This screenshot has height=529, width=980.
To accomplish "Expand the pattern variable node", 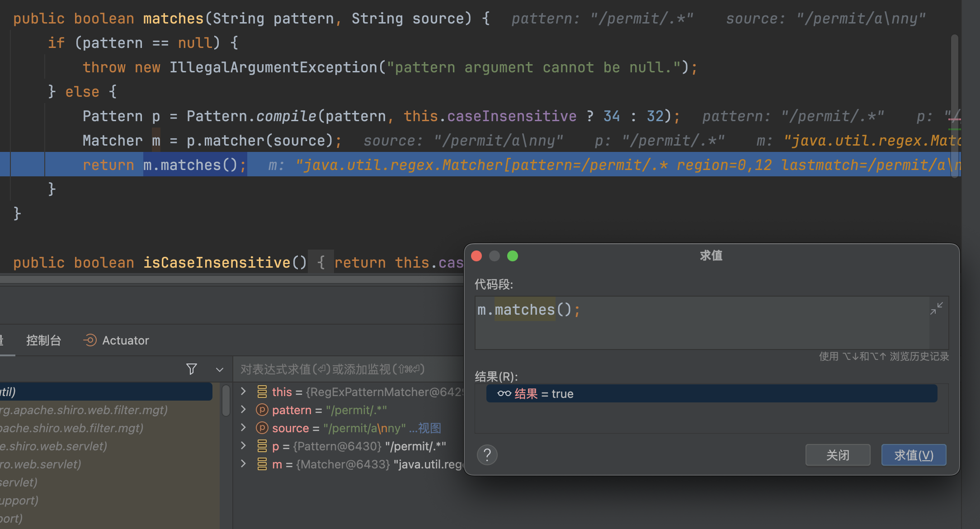I will pos(243,410).
